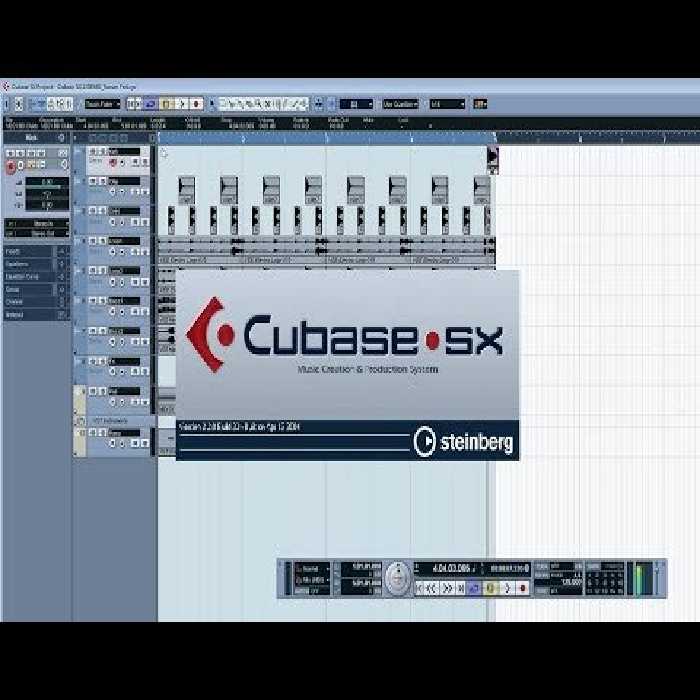Adjust the inspector volume slider
The image size is (700, 700).
pyautogui.click(x=47, y=188)
